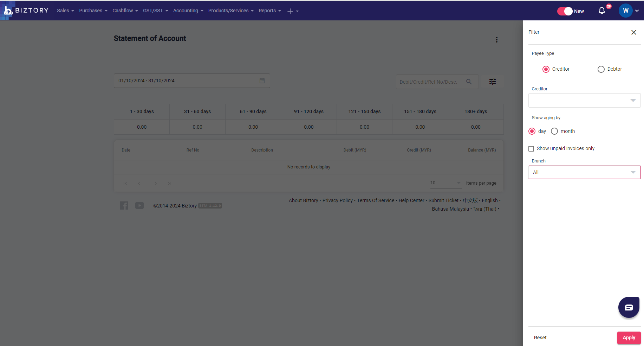The width and height of the screenshot is (644, 346).
Task: Switch language to Thai
Action: pos(485,209)
